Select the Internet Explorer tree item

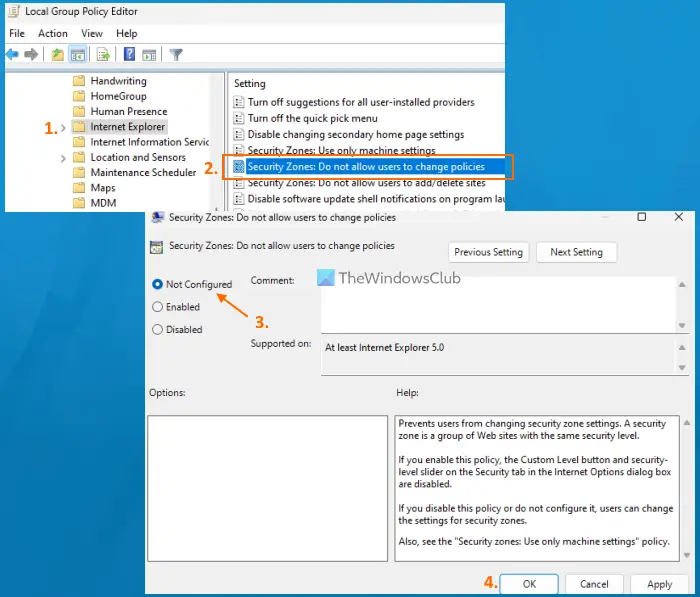click(x=128, y=127)
